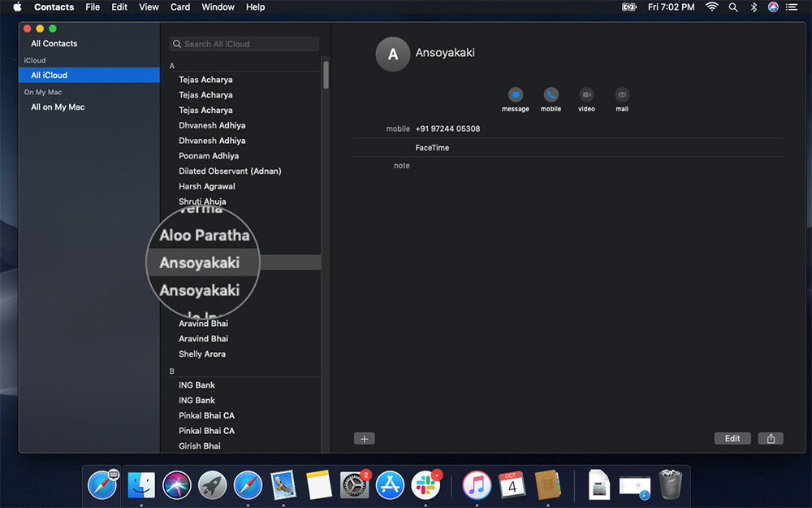
Task: Open the Window menu
Action: (x=218, y=7)
